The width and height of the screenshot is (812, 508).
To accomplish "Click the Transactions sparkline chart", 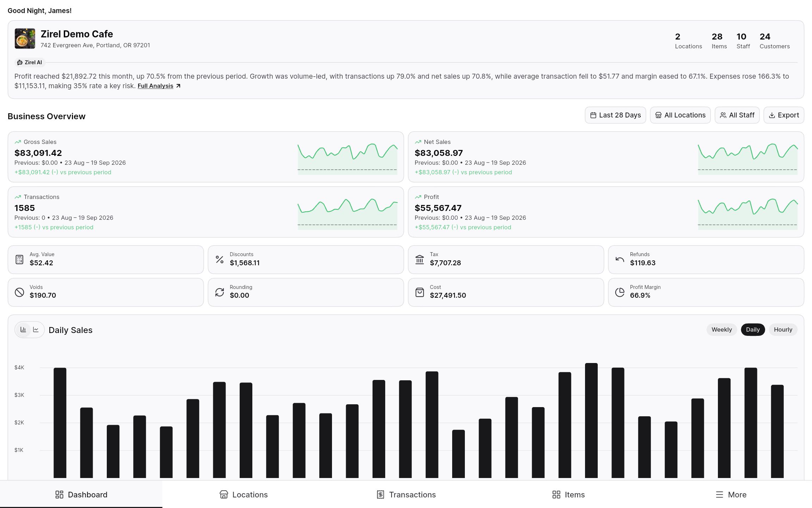I will pos(347,214).
